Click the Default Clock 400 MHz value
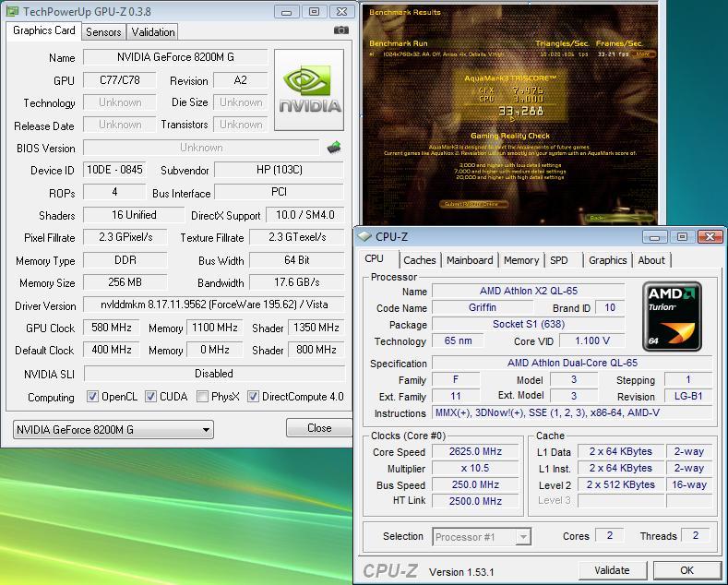This screenshot has height=585, width=728. pyautogui.click(x=112, y=349)
